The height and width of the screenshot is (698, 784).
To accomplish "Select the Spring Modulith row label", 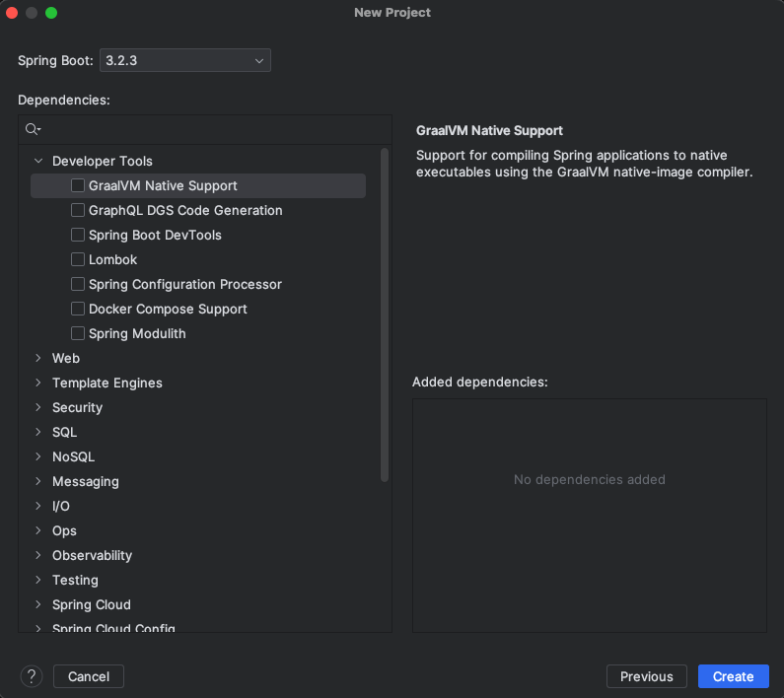I will click(137, 334).
